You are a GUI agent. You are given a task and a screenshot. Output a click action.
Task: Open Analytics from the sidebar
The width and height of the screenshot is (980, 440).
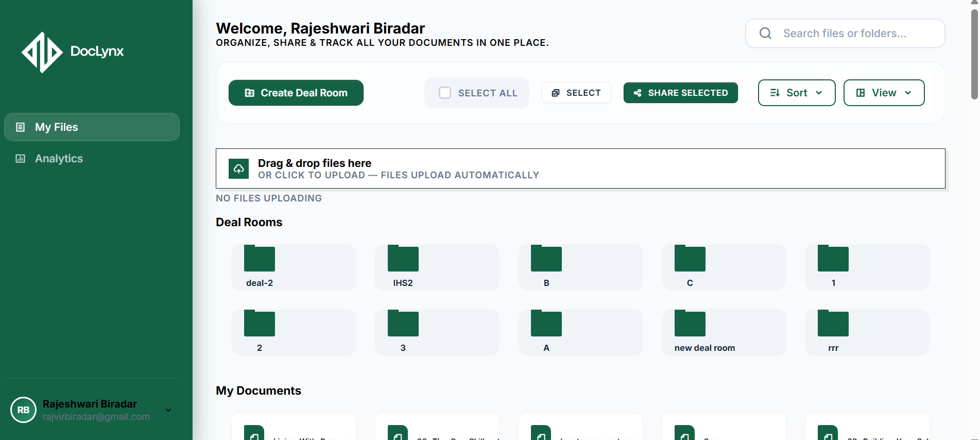(x=59, y=159)
